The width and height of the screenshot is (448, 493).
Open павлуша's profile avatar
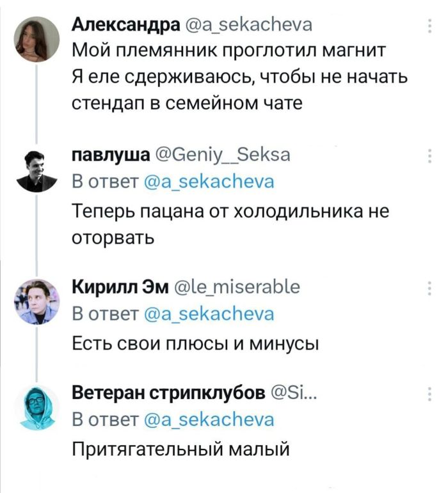tap(36, 170)
